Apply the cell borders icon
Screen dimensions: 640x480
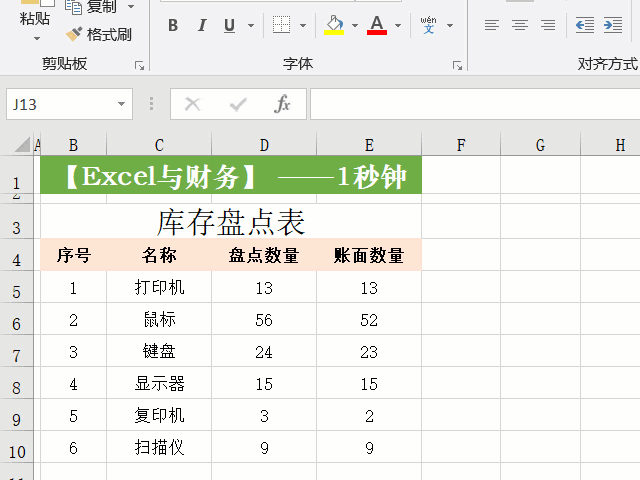[282, 25]
